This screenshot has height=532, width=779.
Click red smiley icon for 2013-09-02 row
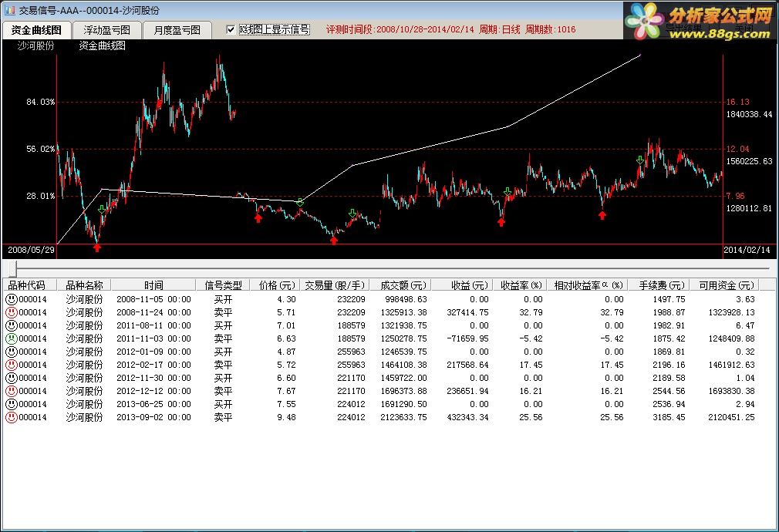12,418
